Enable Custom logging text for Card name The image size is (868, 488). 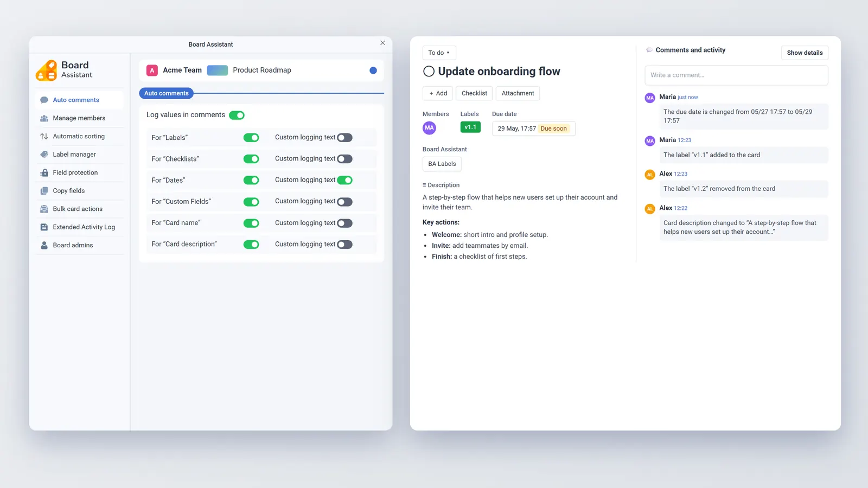(345, 223)
